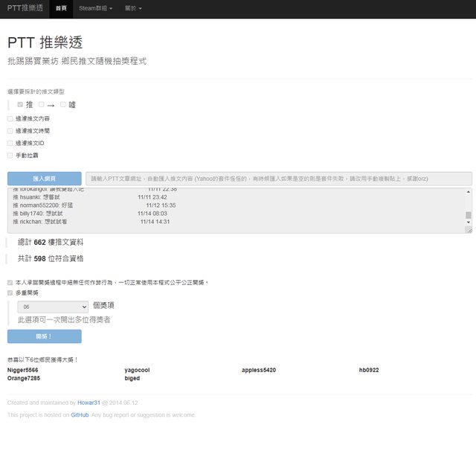
Task: Open the Steam群組 dropdown menu
Action: 95,8
